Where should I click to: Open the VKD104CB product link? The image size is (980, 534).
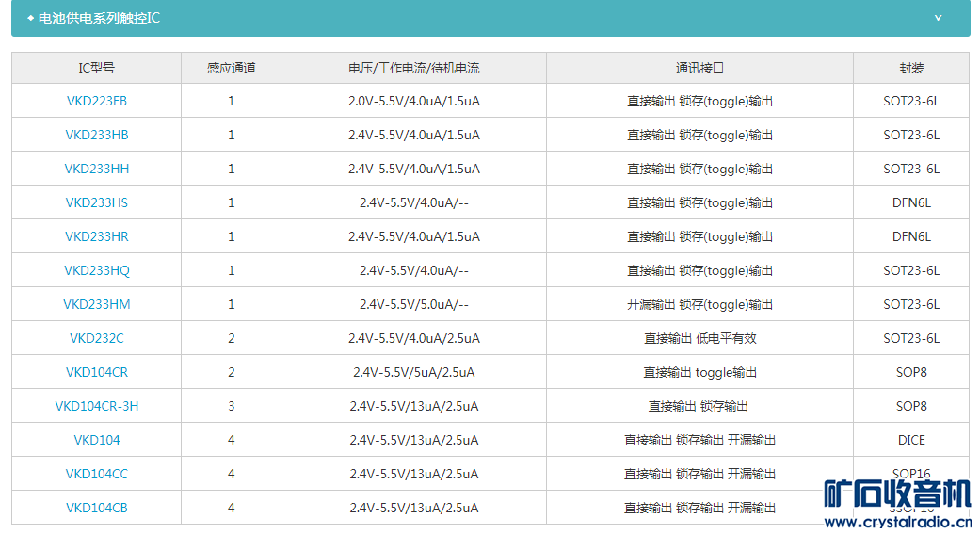pos(97,507)
